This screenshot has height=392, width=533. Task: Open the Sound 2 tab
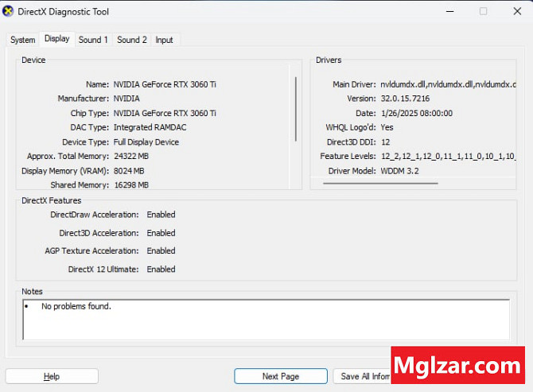tap(132, 40)
